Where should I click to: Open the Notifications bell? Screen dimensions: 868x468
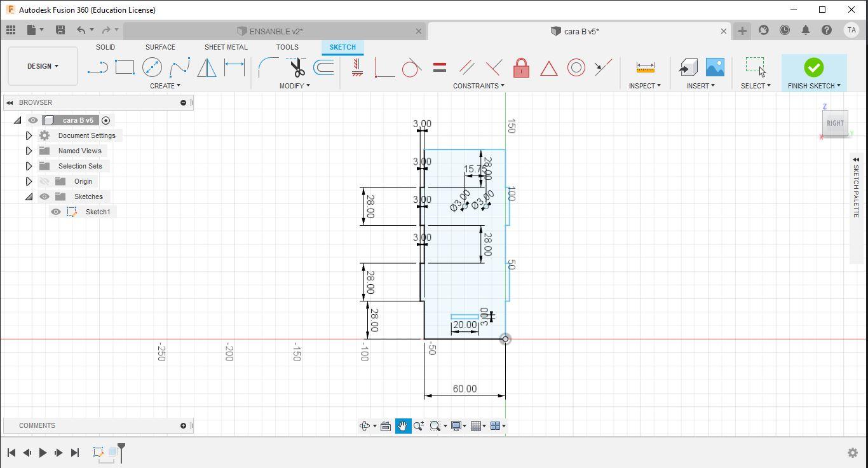(x=806, y=30)
